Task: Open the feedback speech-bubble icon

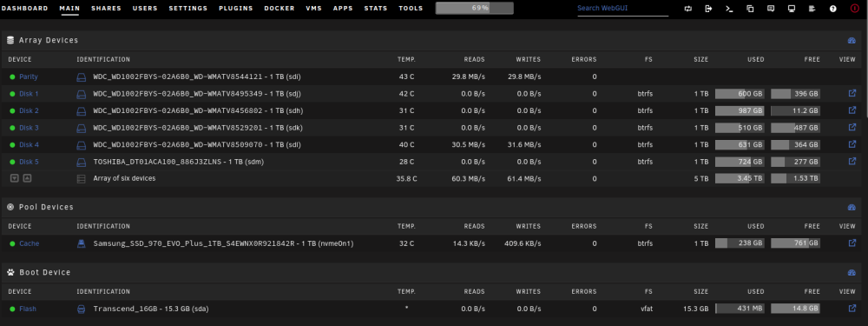Action: point(771,9)
